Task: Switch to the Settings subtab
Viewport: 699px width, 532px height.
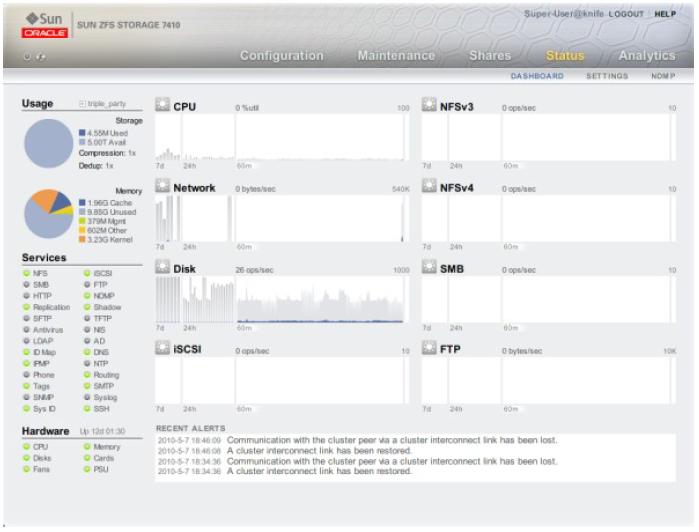Action: tap(607, 76)
